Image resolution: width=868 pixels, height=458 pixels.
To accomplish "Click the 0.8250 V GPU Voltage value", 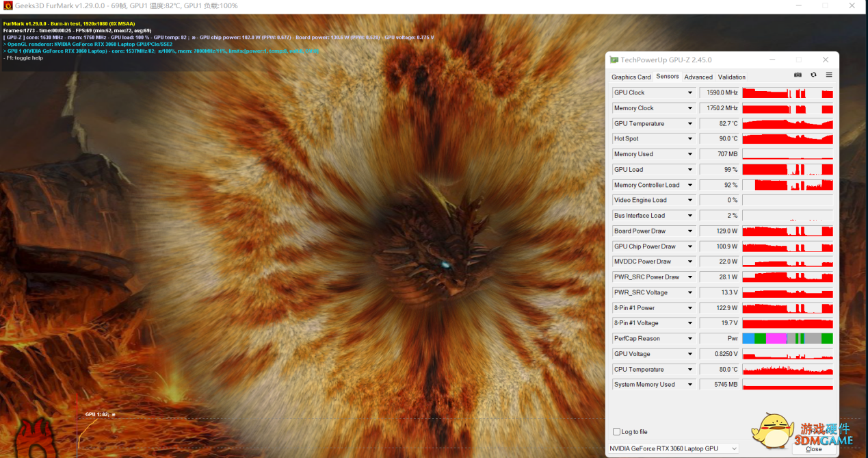I will (x=720, y=354).
